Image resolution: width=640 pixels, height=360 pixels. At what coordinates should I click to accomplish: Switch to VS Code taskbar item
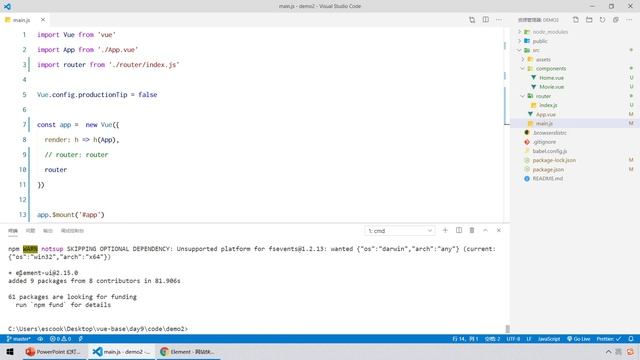click(x=122, y=352)
